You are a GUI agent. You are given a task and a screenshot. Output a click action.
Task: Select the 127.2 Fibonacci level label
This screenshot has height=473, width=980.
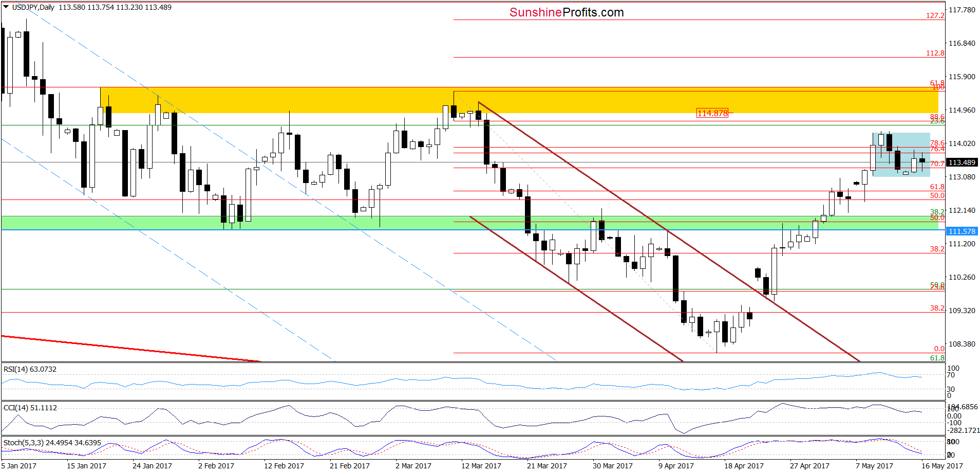935,15
